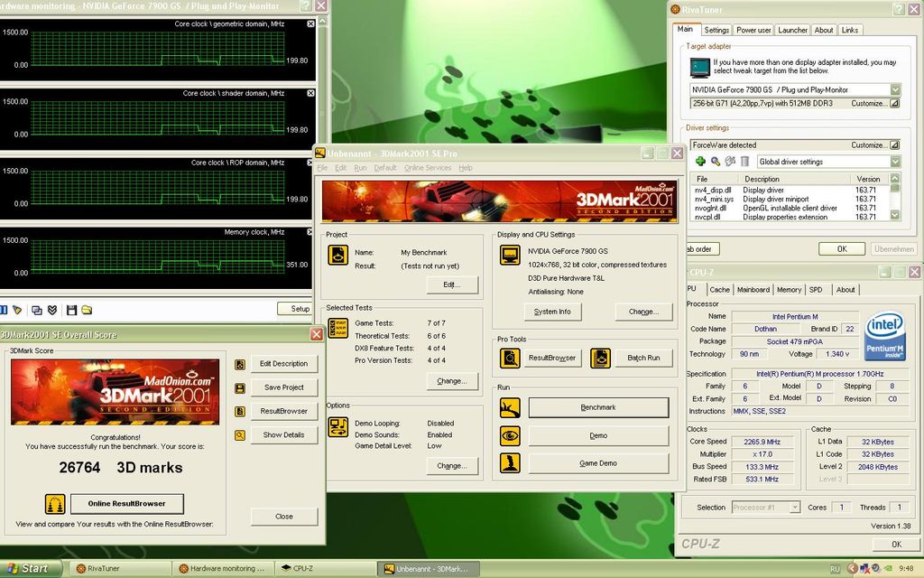Click the up arrow of the Hardware monitoring scrollbar

click(x=322, y=22)
